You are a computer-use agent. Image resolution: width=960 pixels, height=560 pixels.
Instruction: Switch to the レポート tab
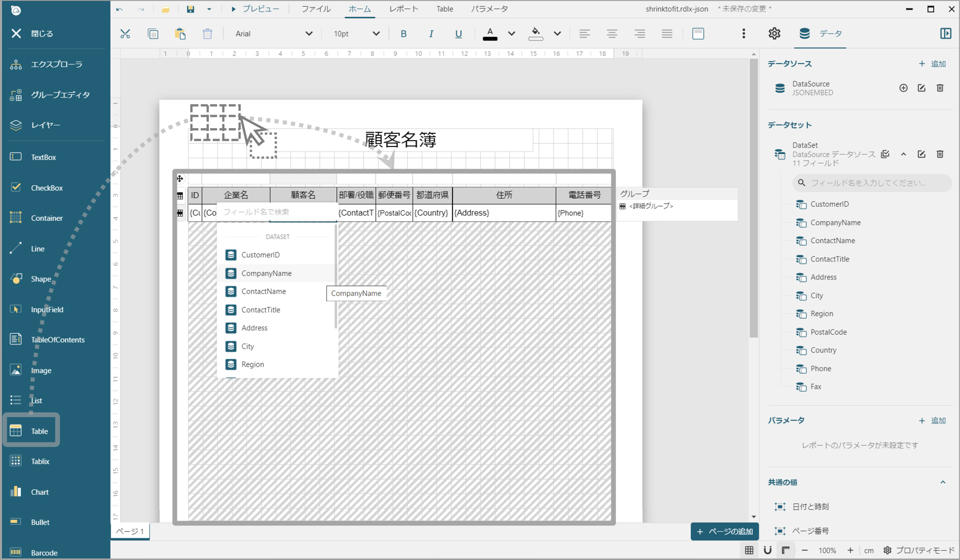(x=404, y=9)
